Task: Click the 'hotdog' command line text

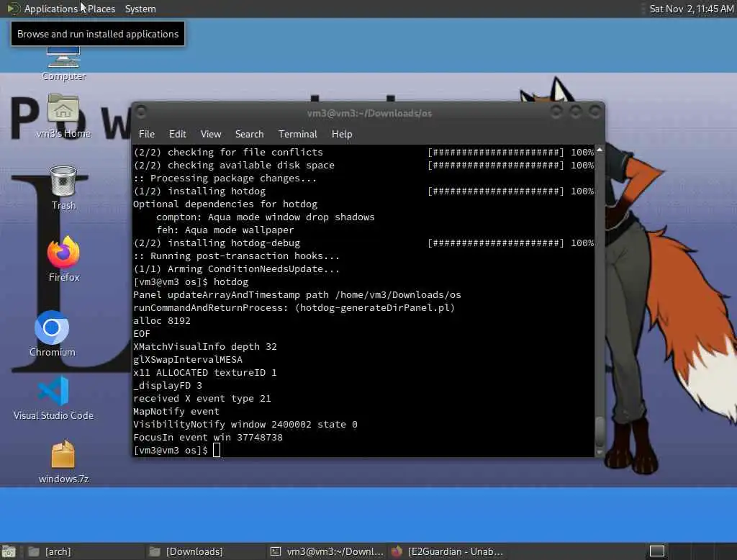Action: click(190, 282)
